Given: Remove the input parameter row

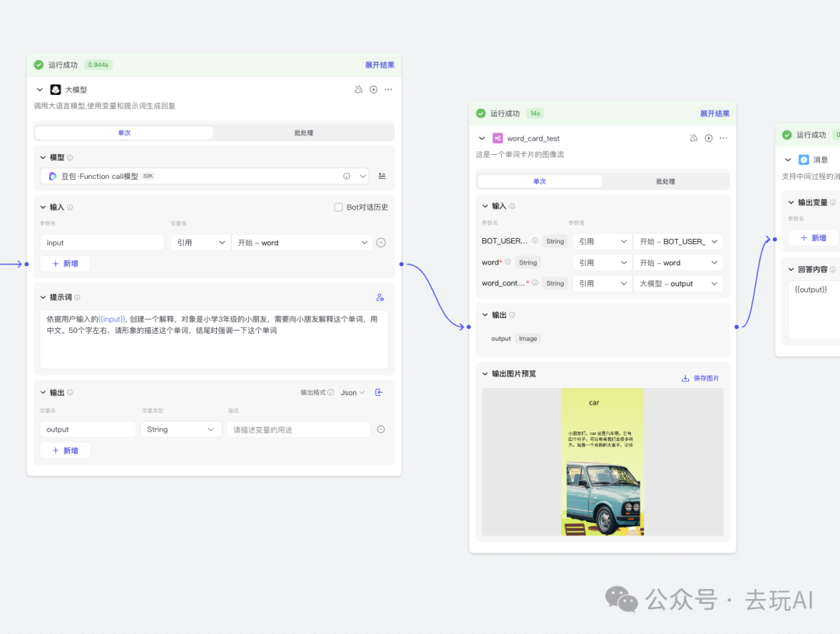Looking at the screenshot, I should 381,243.
